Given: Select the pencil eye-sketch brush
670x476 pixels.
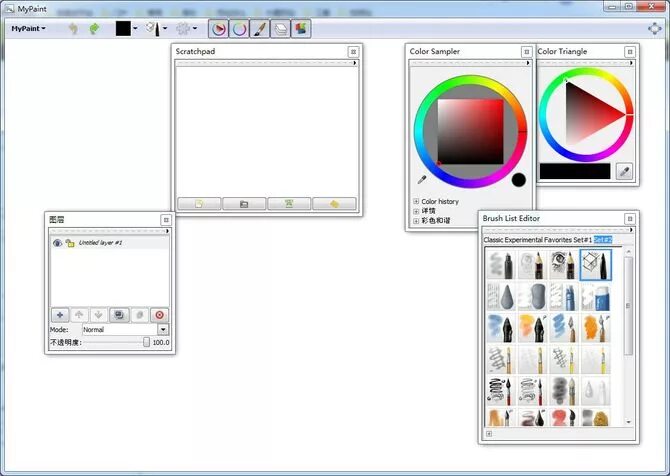Looking at the screenshot, I should click(x=564, y=265).
